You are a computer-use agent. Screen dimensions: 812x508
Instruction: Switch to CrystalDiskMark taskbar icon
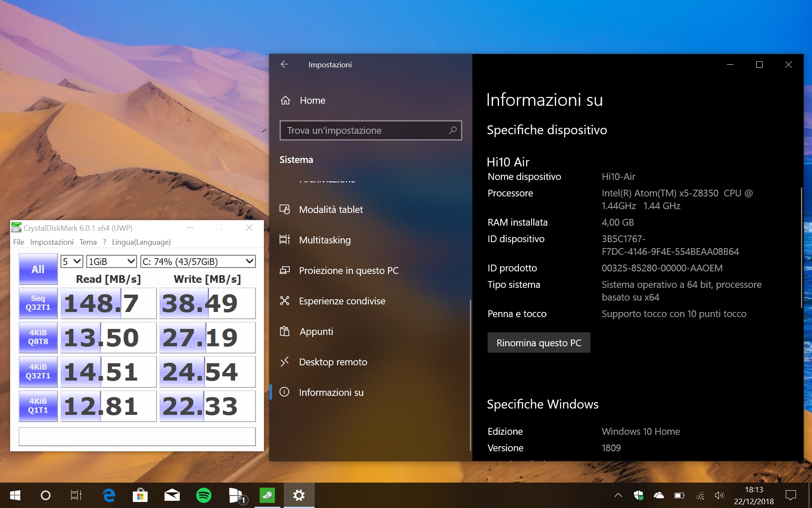267,495
